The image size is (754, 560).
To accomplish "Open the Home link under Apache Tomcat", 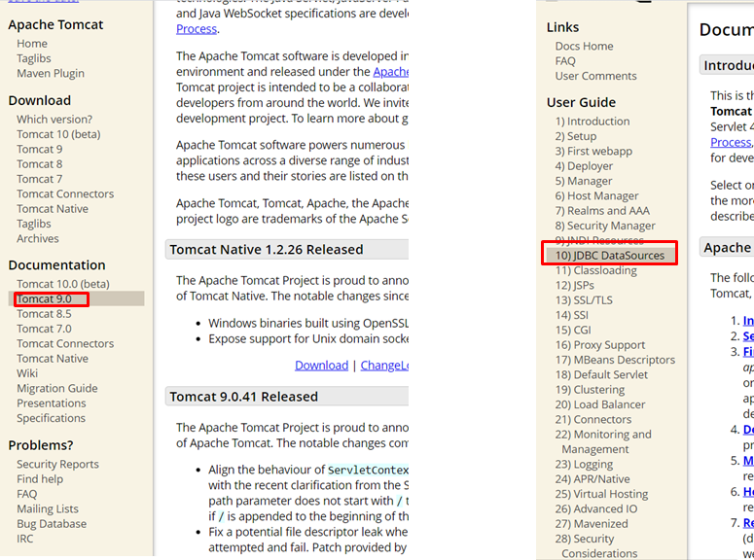I will coord(32,43).
